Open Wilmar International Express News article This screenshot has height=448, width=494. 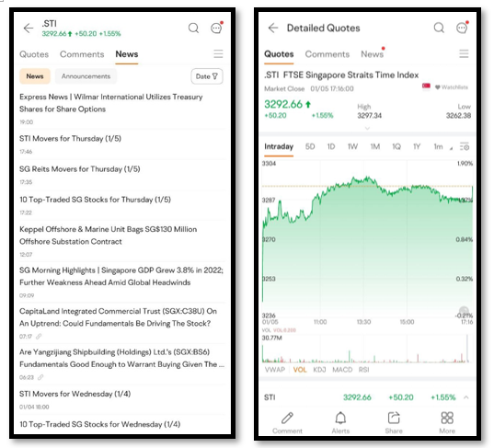(x=122, y=109)
